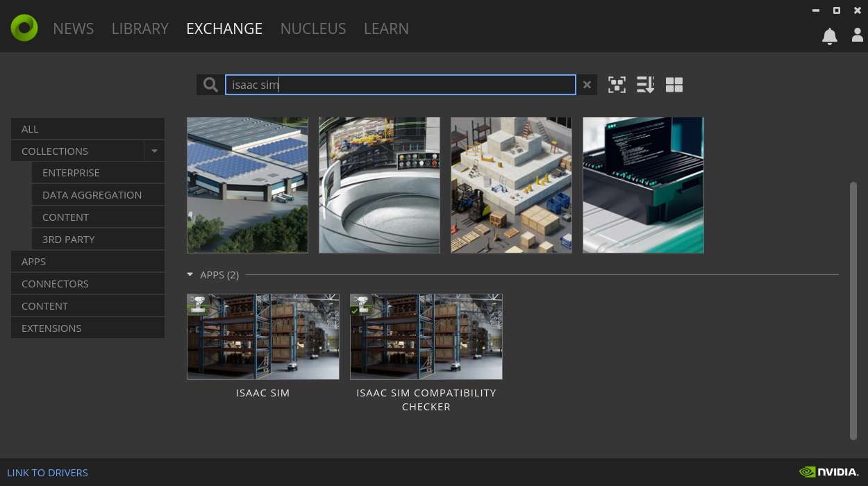Select the EXCHANGE tab
The height and width of the screenshot is (486, 868).
click(224, 28)
